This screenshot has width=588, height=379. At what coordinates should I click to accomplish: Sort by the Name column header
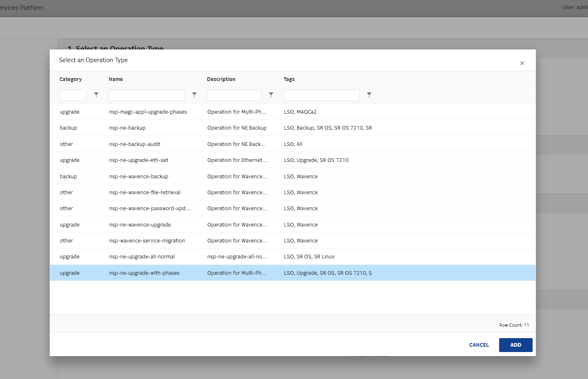pyautogui.click(x=116, y=79)
